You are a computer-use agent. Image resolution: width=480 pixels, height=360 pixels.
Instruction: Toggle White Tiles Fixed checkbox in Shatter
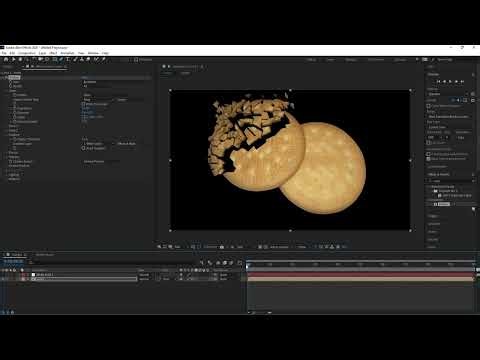84,104
